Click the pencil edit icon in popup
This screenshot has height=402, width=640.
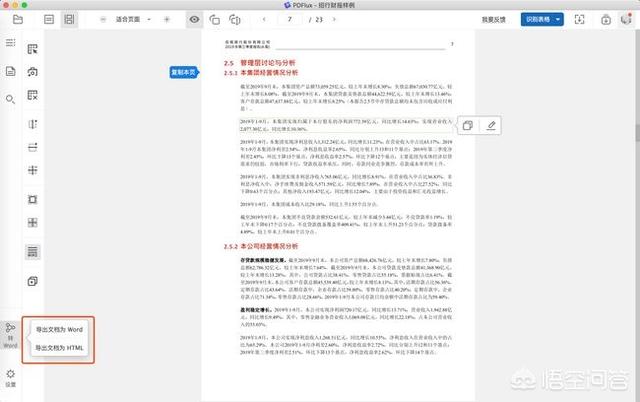491,125
